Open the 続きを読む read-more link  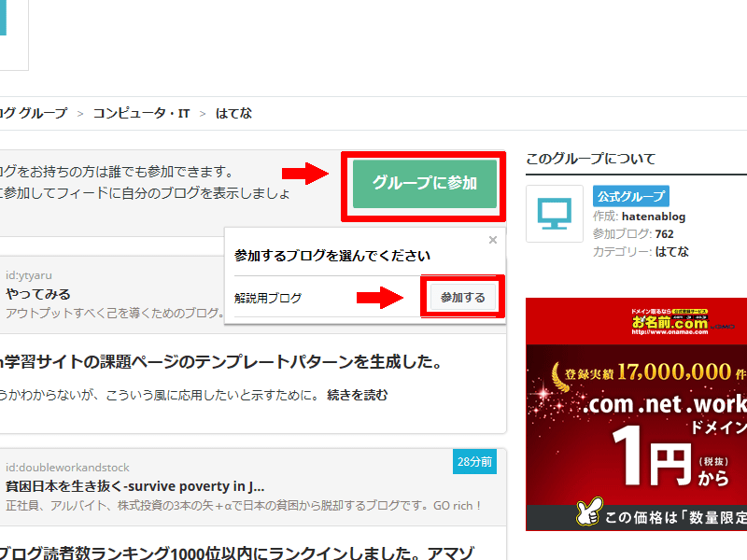358,395
